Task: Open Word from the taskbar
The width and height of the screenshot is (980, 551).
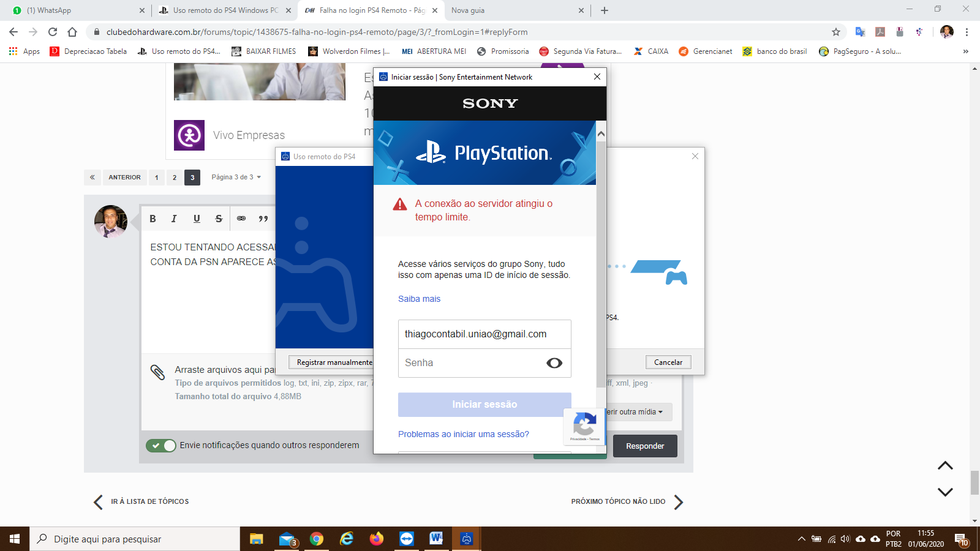Action: pos(436,539)
